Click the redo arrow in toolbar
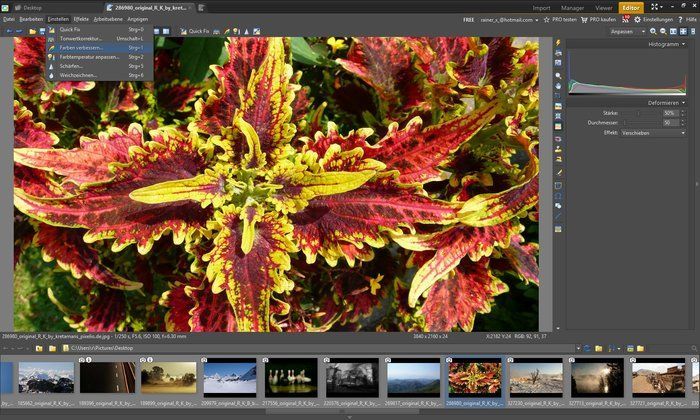 (19, 31)
